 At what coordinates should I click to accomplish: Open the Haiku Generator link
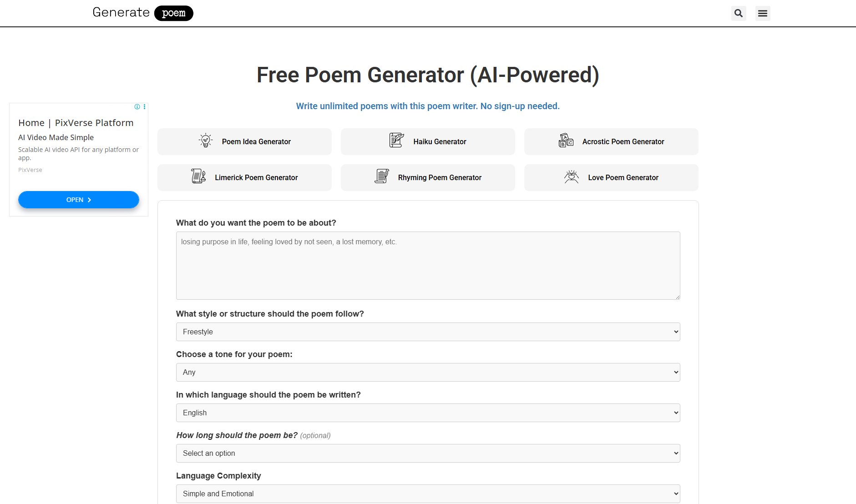pos(440,142)
